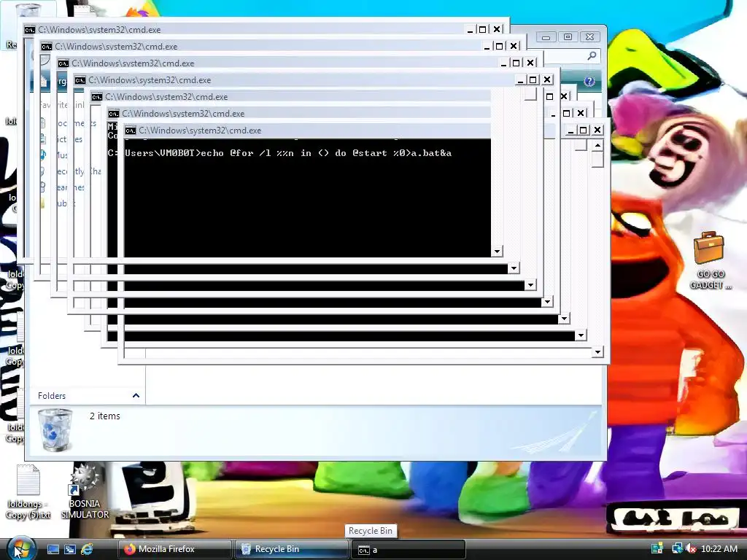The height and width of the screenshot is (560, 747).
Task: Open the blue Help icon in Recycle Bin window
Action: (589, 82)
